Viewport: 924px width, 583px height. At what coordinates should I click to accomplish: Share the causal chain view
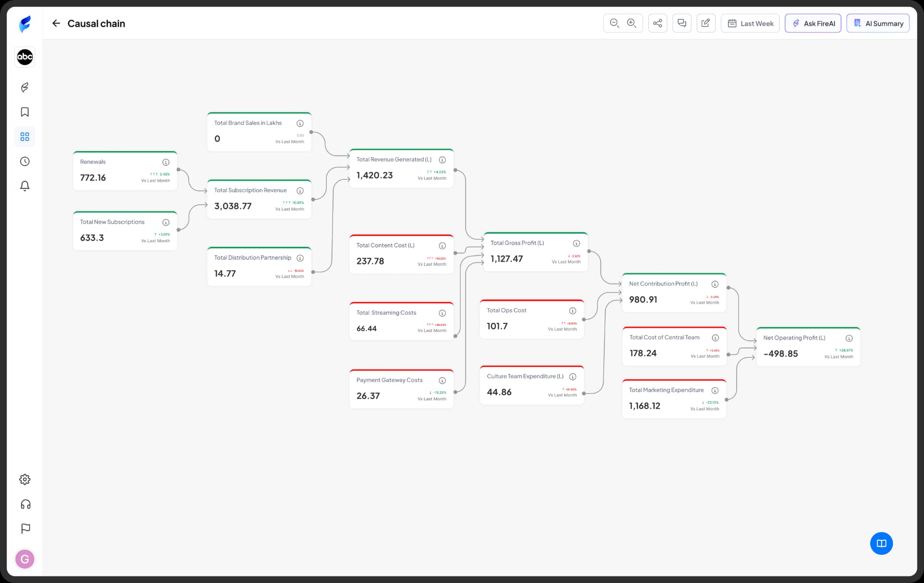coord(658,23)
